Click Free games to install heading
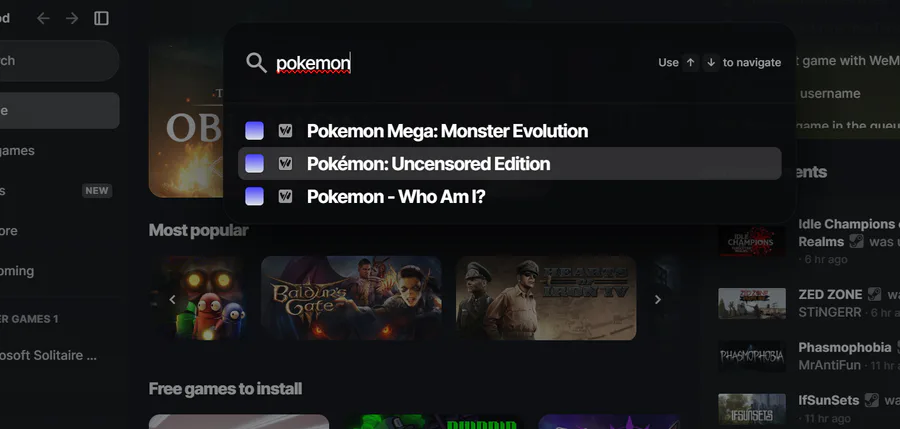The image size is (900, 429). pos(225,389)
